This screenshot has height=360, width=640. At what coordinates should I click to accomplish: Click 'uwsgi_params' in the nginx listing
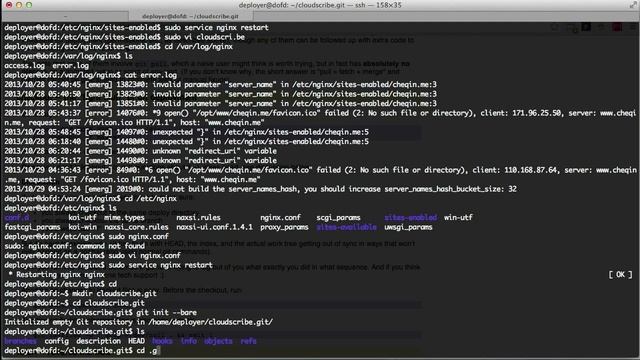click(x=408, y=227)
